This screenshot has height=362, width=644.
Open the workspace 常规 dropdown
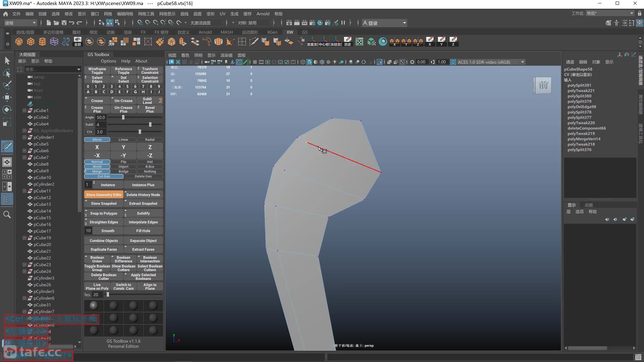tap(610, 13)
